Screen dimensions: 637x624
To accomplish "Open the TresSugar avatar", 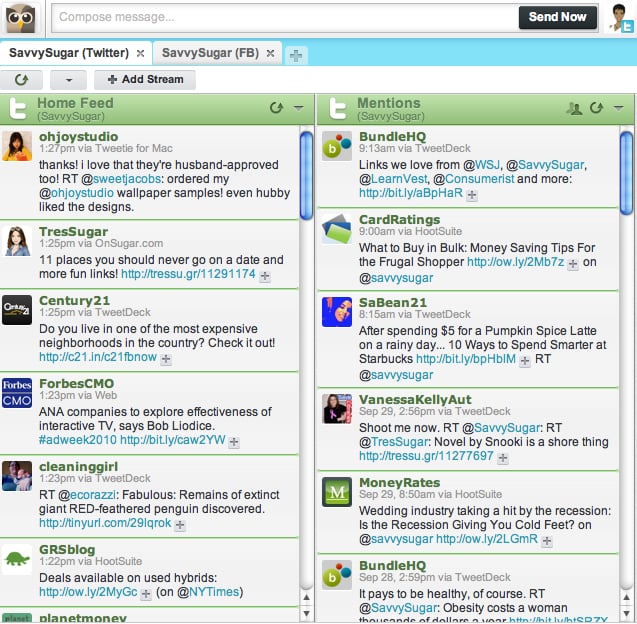I will (17, 241).
